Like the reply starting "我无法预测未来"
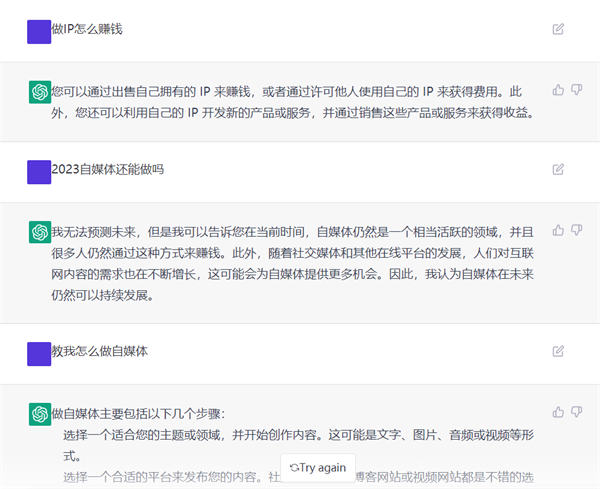 pos(558,230)
